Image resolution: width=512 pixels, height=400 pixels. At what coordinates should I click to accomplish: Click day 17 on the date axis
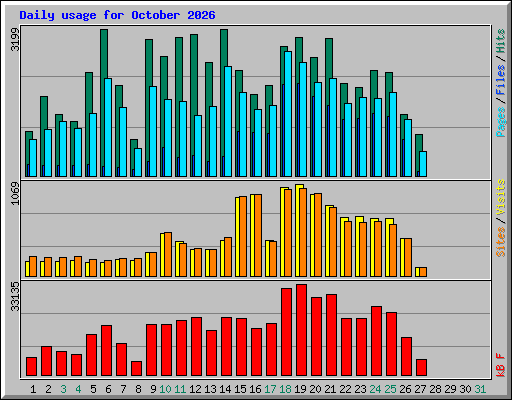(x=270, y=389)
